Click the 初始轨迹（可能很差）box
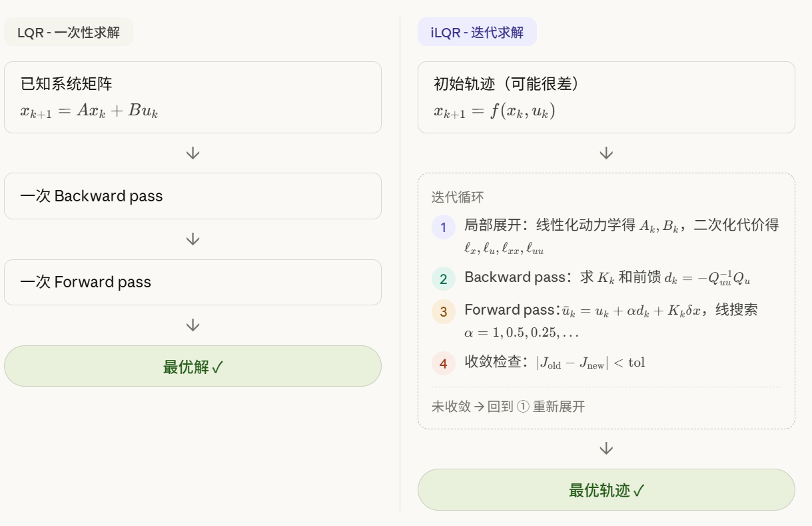 [x=606, y=97]
